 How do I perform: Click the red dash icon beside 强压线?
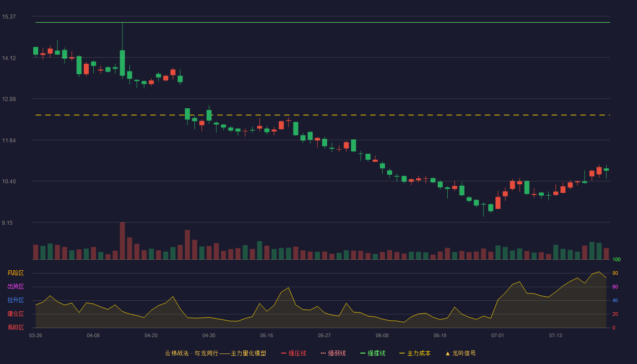tap(284, 353)
